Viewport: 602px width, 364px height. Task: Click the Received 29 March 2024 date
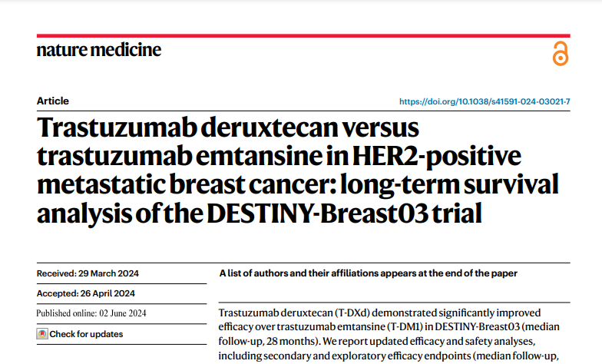[88, 273]
